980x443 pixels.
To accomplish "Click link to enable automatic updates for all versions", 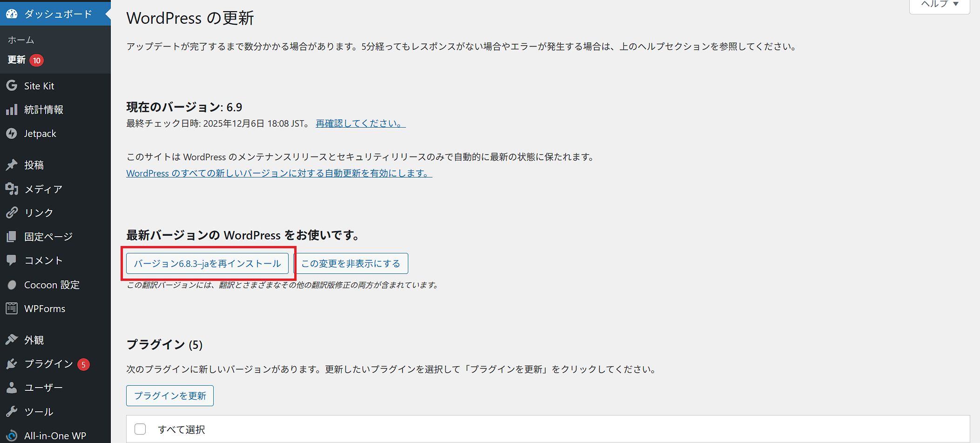I will tap(279, 173).
